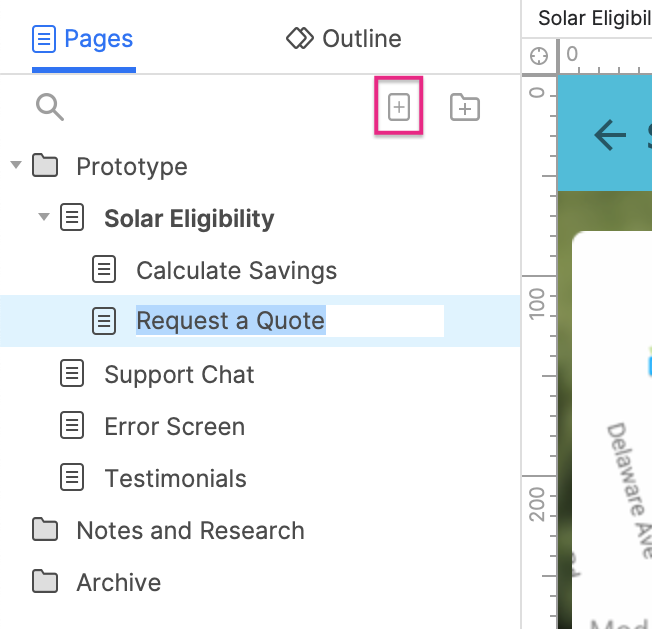652x629 pixels.
Task: Click the ruler origin crosshair icon
Action: pos(539,56)
